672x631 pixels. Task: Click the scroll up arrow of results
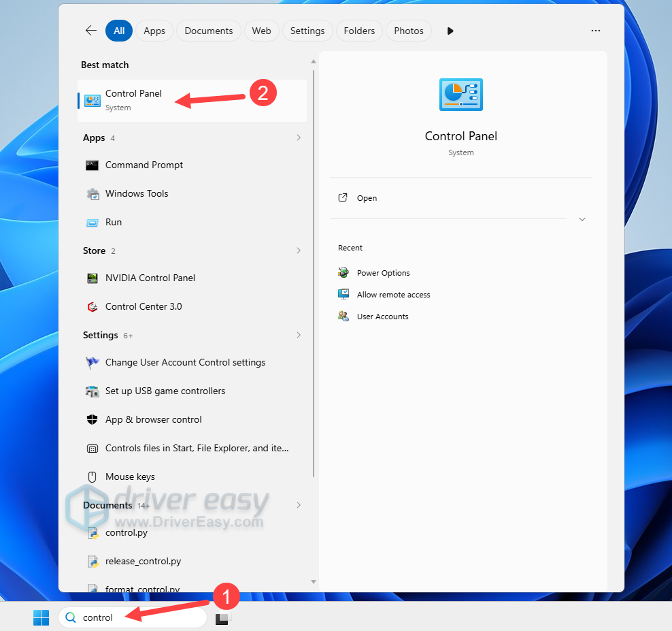coord(314,62)
